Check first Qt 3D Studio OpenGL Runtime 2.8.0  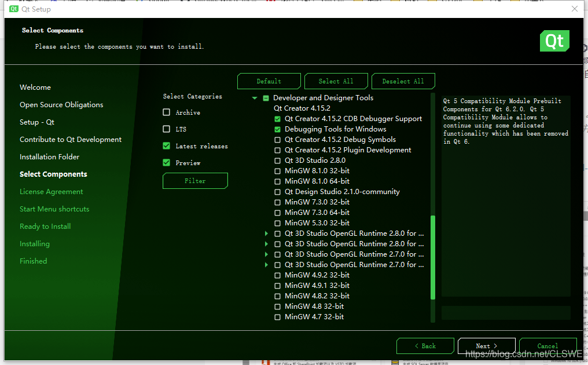[277, 233]
